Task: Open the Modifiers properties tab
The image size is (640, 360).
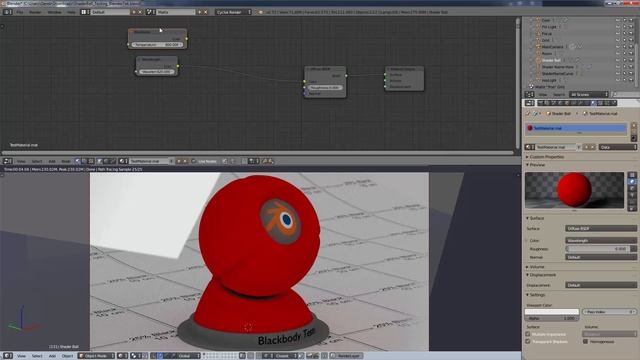Action: click(580, 103)
